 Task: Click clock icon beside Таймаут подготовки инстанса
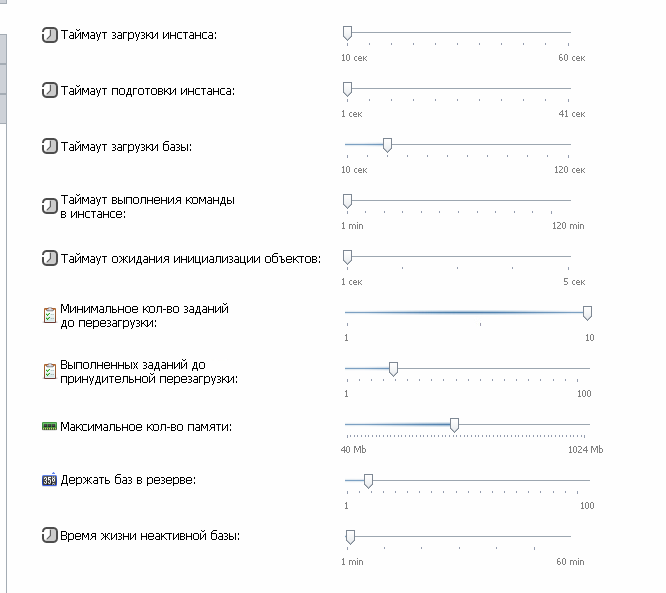pyautogui.click(x=49, y=90)
